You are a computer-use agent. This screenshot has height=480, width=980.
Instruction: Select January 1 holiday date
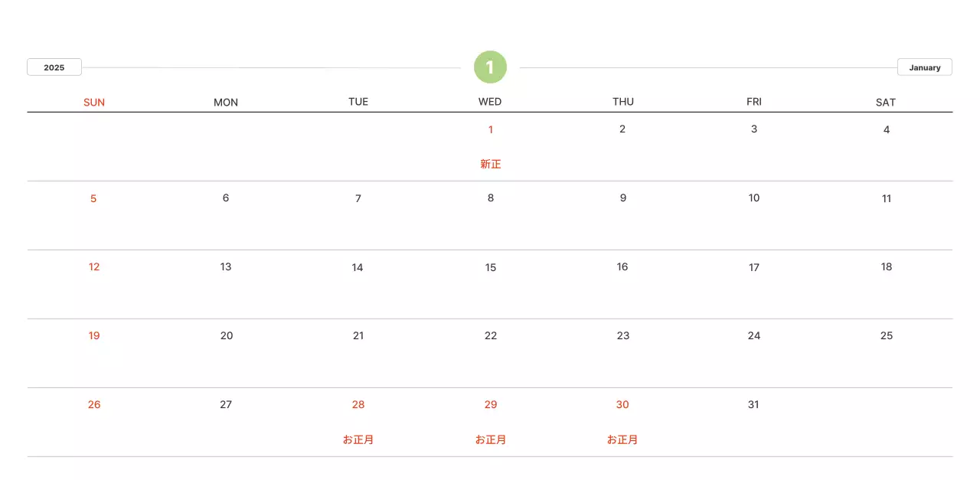(x=491, y=129)
